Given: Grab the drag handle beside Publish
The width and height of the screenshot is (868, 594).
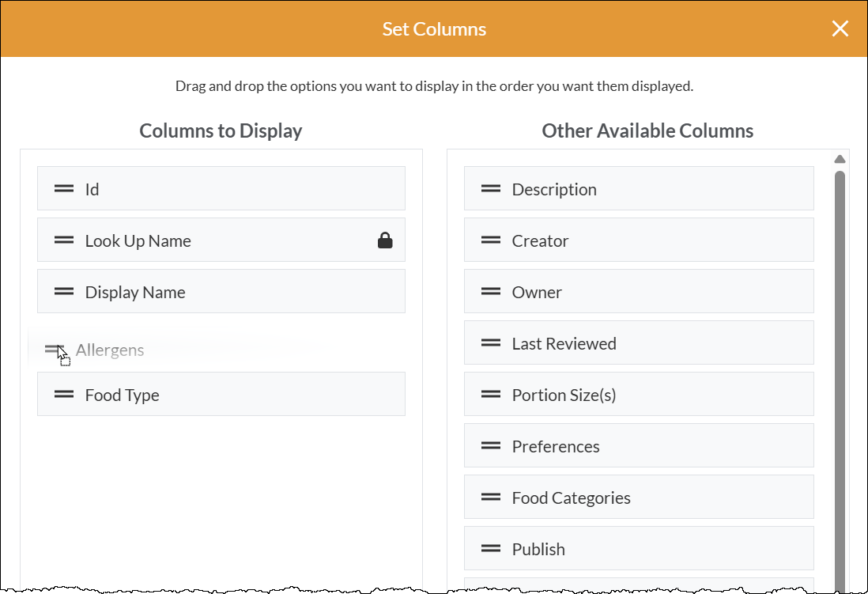Looking at the screenshot, I should (490, 549).
